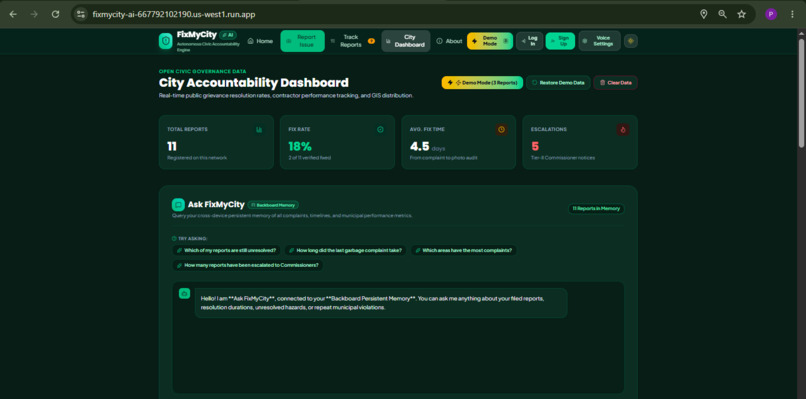Click the AI badge next to FixMyCity
This screenshot has width=806, height=399.
[x=228, y=35]
